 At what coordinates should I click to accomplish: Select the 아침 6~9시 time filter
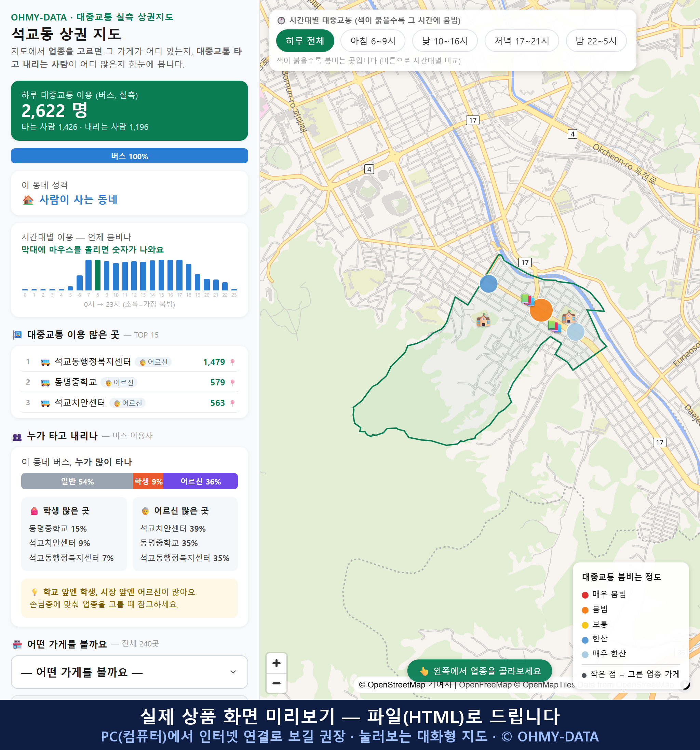(x=373, y=41)
